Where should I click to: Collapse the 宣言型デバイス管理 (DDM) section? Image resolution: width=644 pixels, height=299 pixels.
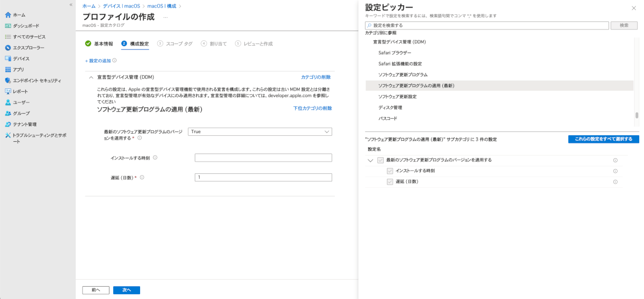pyautogui.click(x=91, y=77)
